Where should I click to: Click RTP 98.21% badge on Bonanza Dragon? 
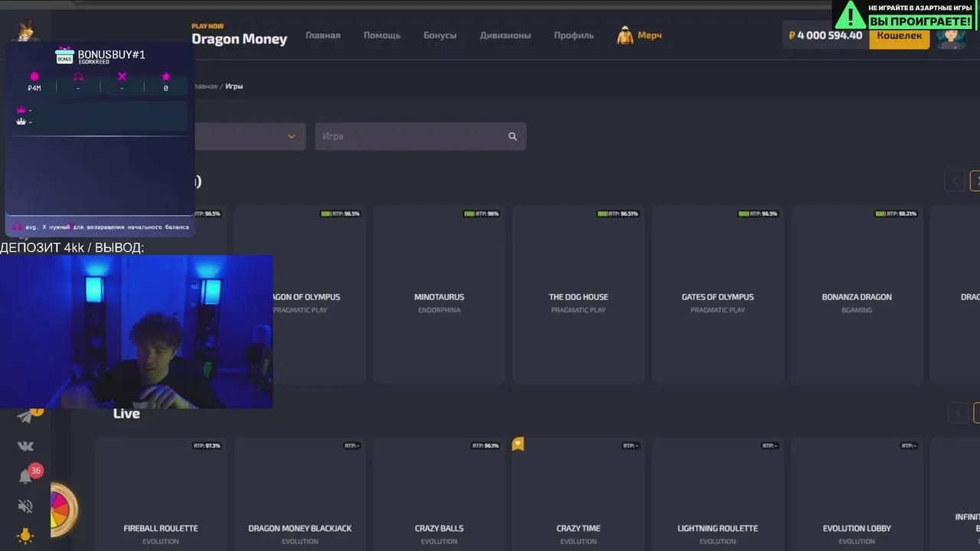(896, 214)
